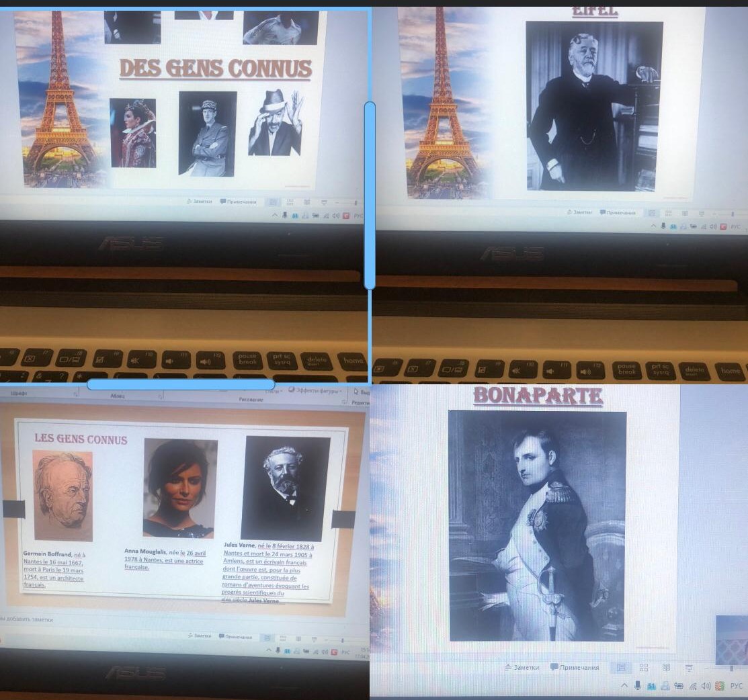Click notes field 'добавить заметки' under Les Gens Connus
Viewport: 748px width, 700px height.
coord(27,619)
